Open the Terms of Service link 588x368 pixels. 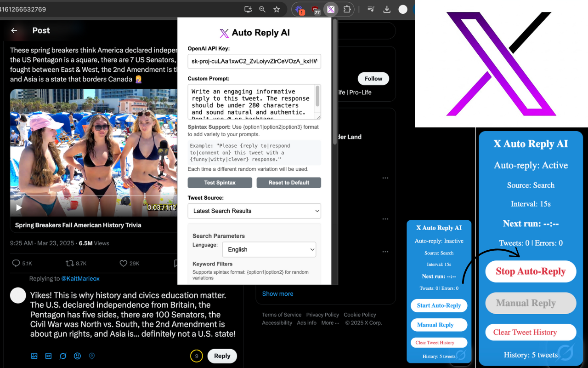pos(282,315)
